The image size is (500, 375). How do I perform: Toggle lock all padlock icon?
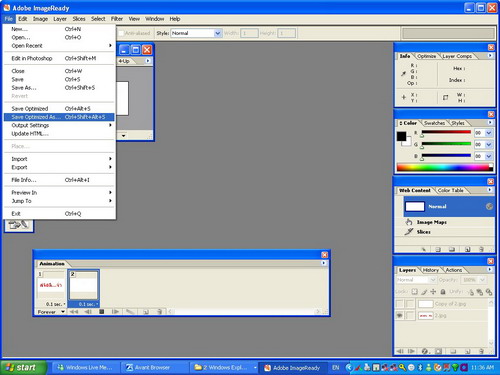point(443,292)
